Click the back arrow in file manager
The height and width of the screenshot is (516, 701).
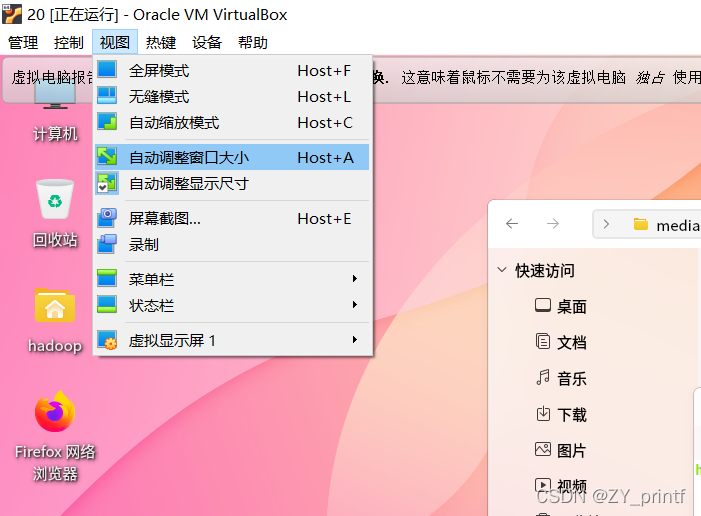(512, 223)
